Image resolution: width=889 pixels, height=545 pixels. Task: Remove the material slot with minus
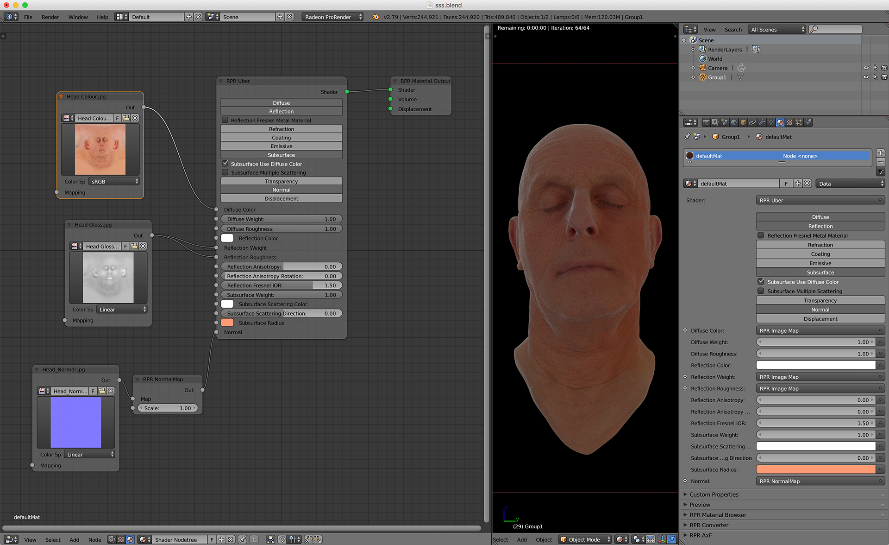click(880, 162)
